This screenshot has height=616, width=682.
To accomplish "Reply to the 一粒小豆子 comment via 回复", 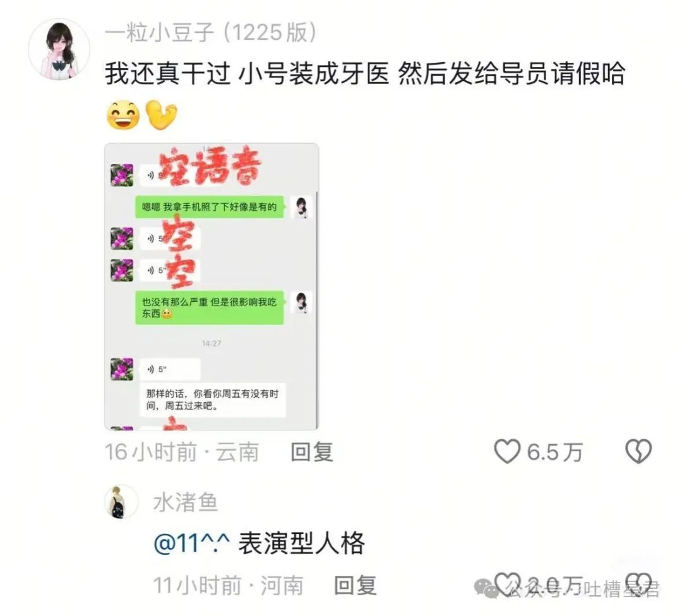I will coord(312,452).
